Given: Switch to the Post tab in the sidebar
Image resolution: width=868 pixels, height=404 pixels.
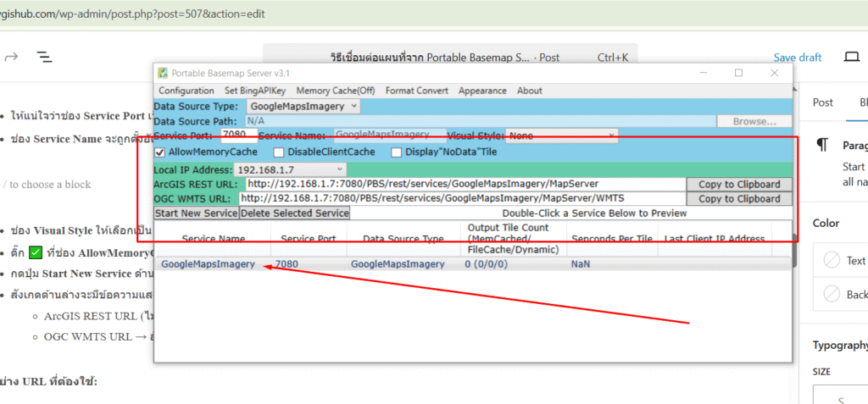Looking at the screenshot, I should (x=822, y=102).
